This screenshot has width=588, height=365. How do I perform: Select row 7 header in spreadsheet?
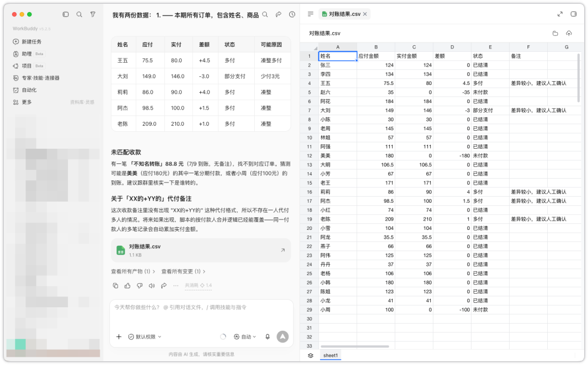coord(309,110)
